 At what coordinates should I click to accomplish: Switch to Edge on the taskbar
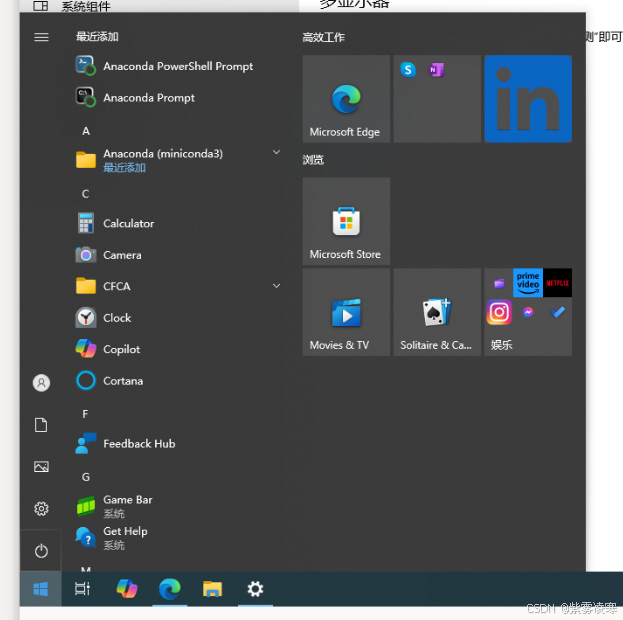pyautogui.click(x=170, y=589)
